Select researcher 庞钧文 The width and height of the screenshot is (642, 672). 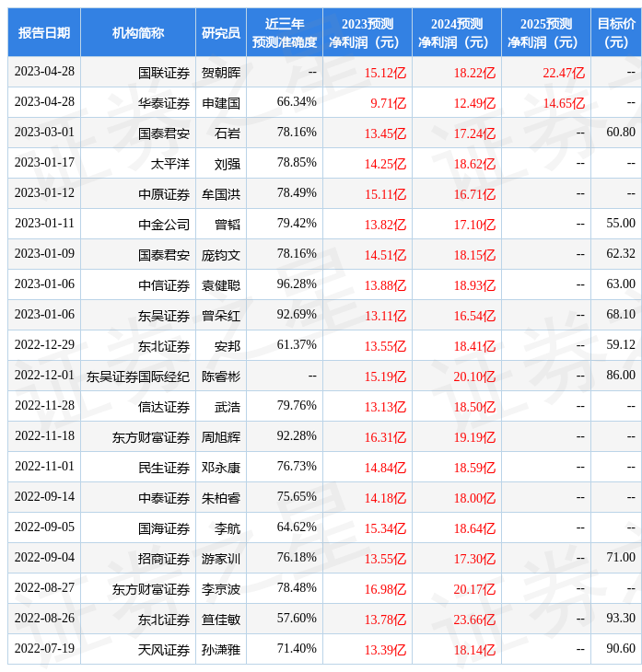click(221, 255)
